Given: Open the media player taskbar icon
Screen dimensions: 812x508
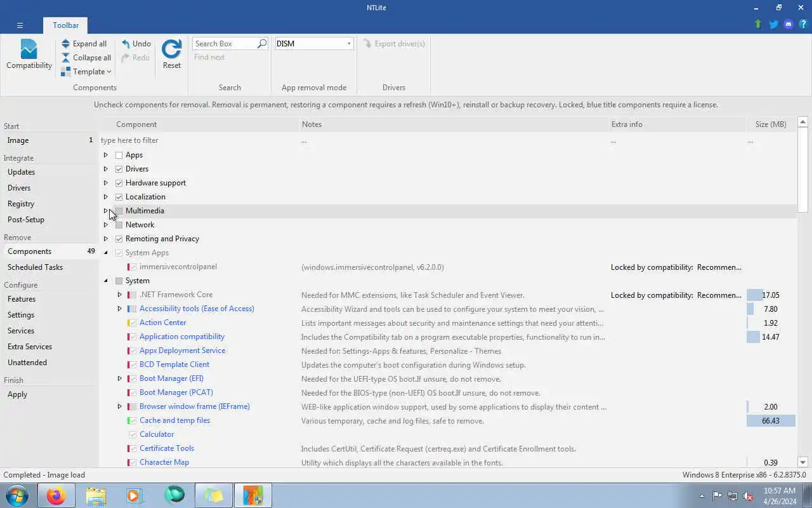Looking at the screenshot, I should pos(134,495).
